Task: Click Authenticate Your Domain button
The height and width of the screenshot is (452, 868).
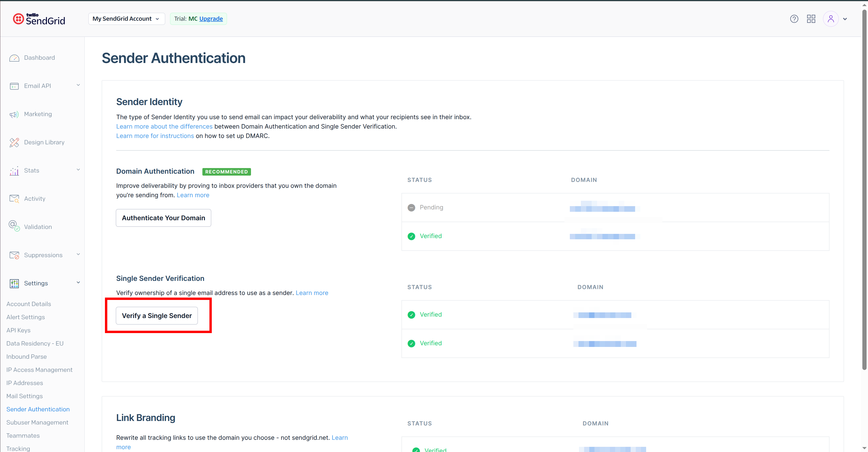Action: (x=163, y=218)
